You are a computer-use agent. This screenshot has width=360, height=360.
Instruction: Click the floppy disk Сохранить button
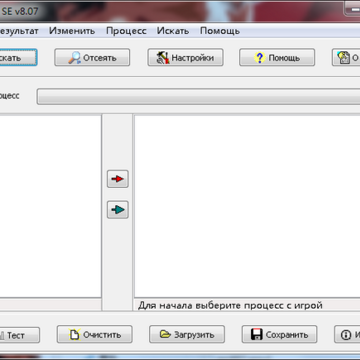pyautogui.click(x=279, y=334)
